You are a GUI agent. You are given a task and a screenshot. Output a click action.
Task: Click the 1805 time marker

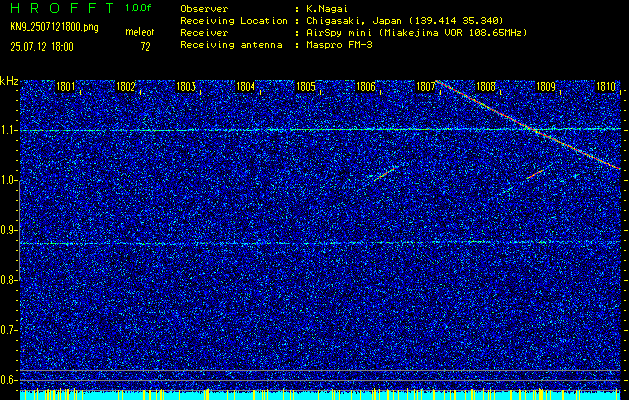point(306,87)
